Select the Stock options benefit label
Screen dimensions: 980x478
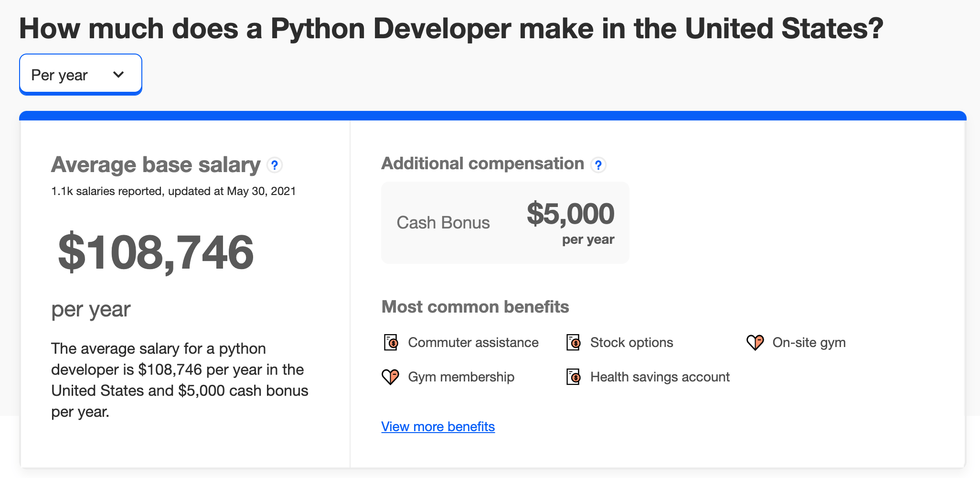631,342
